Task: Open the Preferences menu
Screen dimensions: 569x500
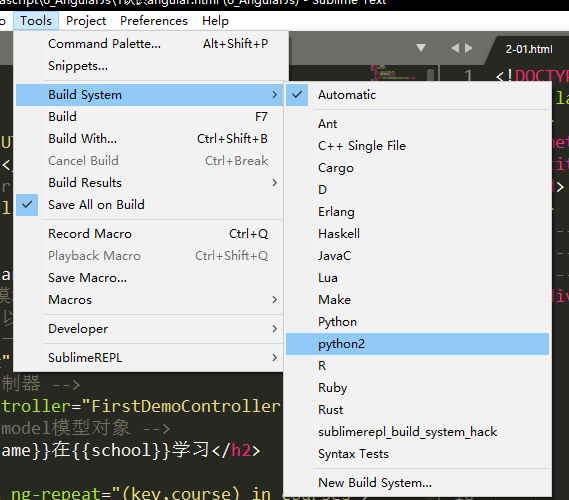Action: click(x=154, y=21)
